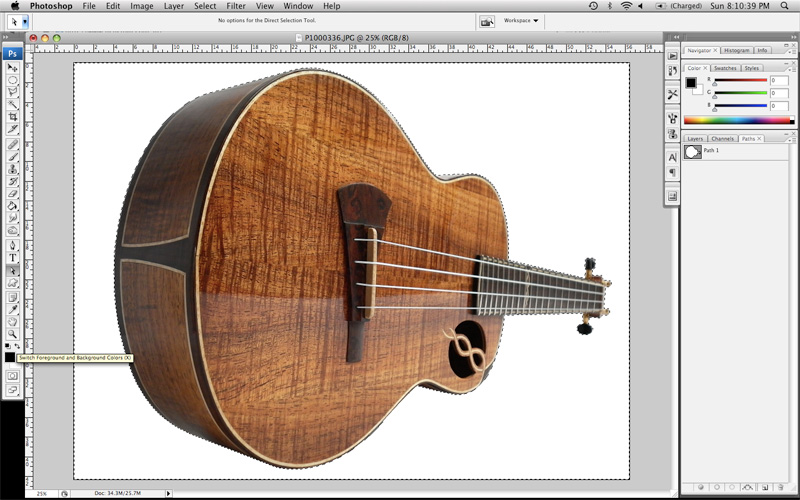Click Make work path from selection icon
Image resolution: width=800 pixels, height=500 pixels.
pyautogui.click(x=748, y=487)
